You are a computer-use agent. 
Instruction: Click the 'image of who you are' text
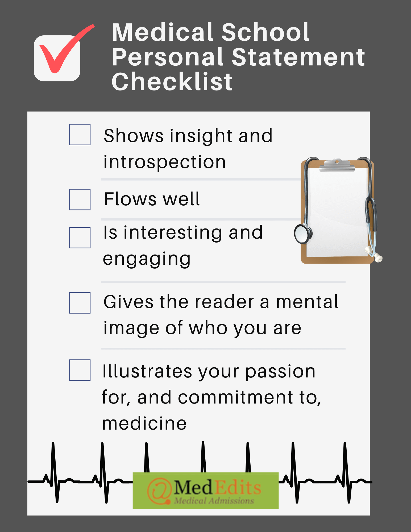(202, 328)
